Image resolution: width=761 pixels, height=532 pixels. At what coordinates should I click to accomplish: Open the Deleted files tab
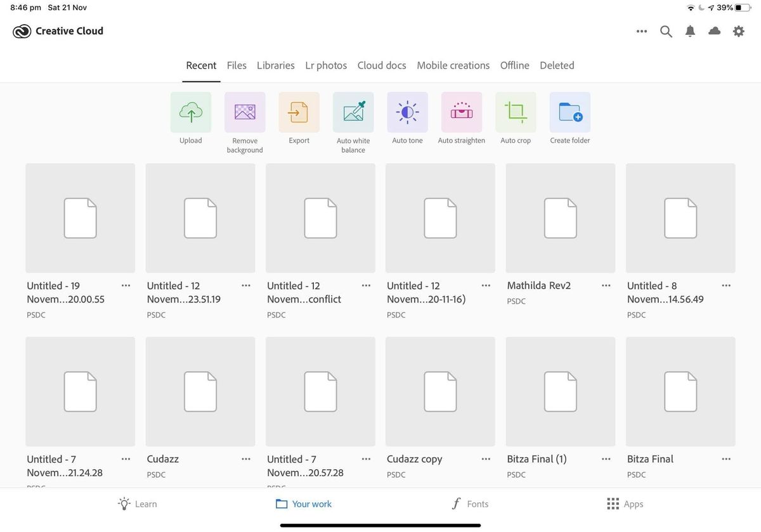[x=557, y=65]
